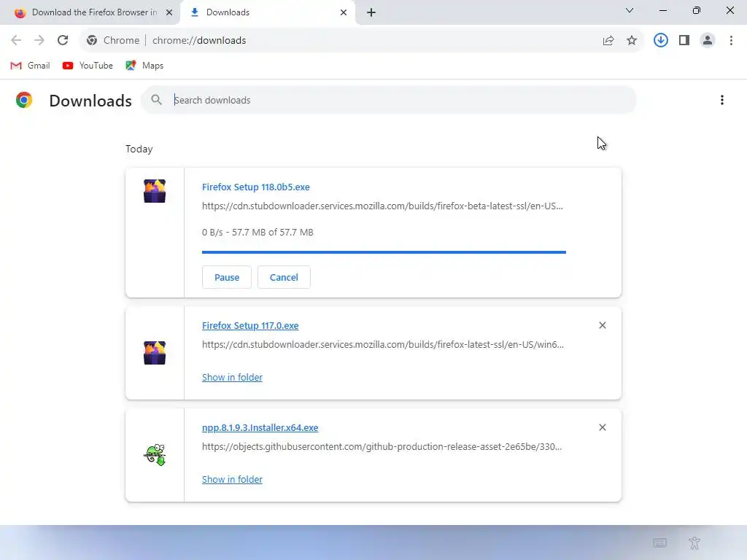Click the Notepad++ installer file icon
The image size is (747, 560).
[155, 455]
